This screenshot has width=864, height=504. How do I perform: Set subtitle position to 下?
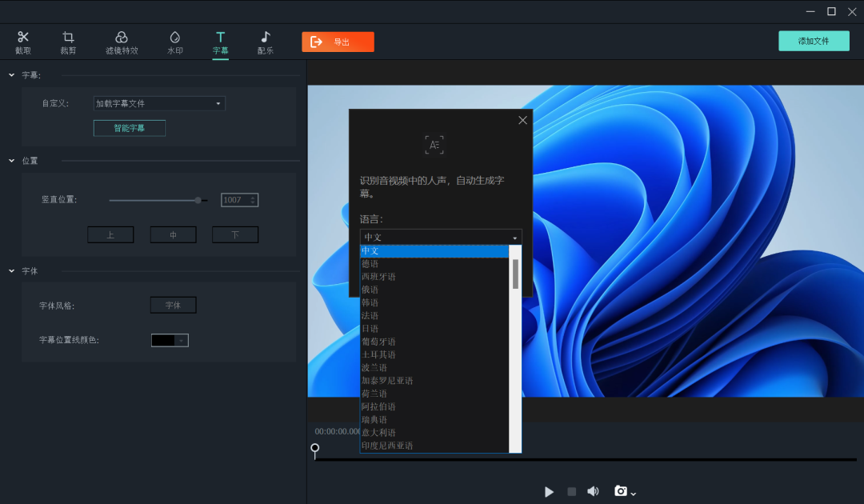(x=235, y=234)
